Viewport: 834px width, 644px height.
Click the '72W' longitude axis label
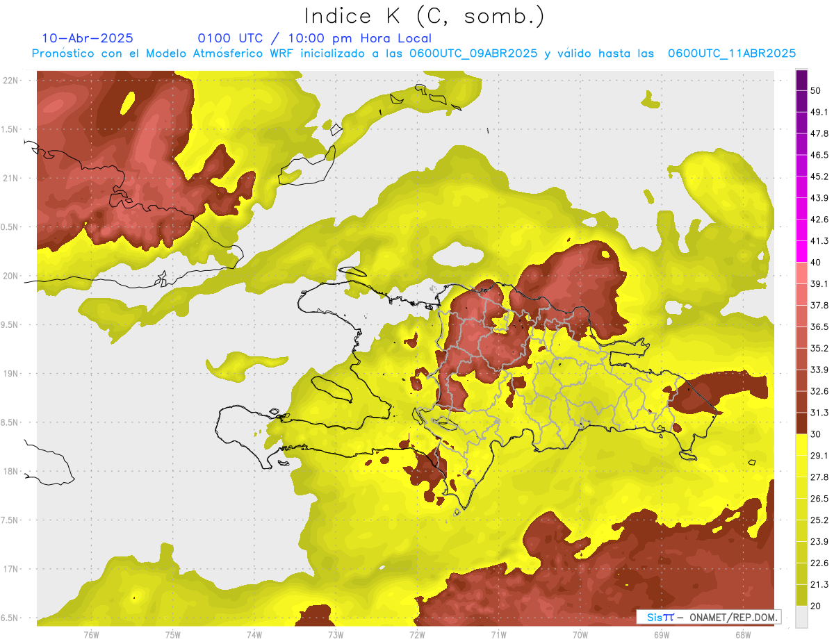[x=417, y=634]
